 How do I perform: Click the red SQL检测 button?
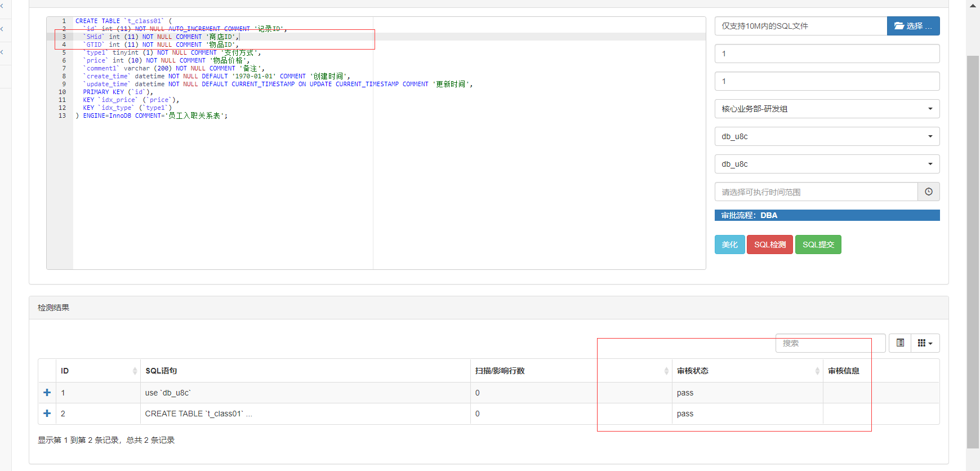coord(769,245)
